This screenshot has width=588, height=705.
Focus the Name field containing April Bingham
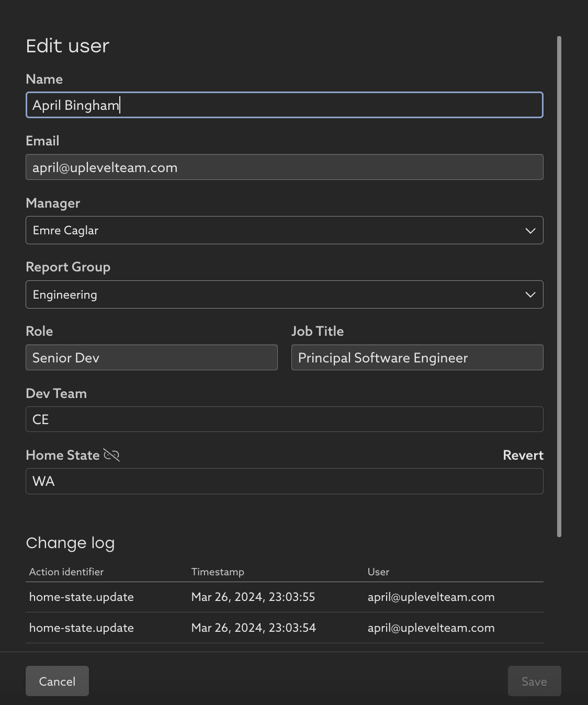point(284,105)
